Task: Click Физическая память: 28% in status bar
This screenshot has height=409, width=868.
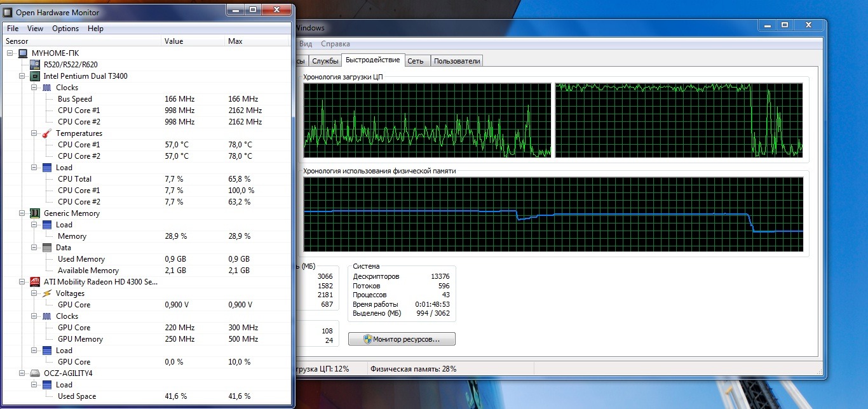Action: (414, 368)
